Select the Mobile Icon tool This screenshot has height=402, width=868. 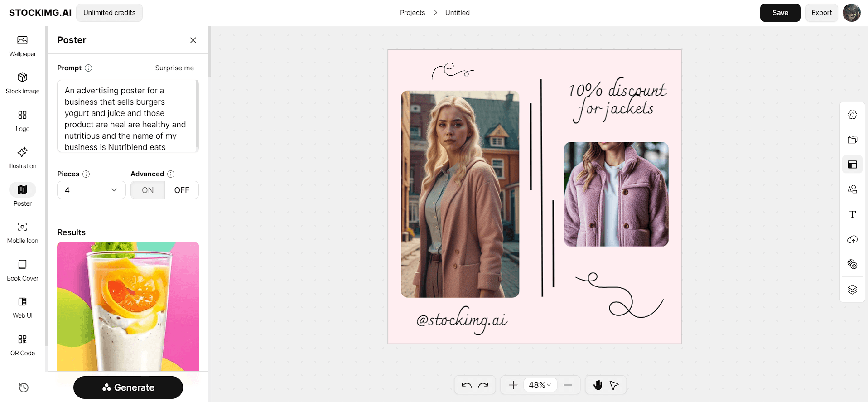(23, 232)
